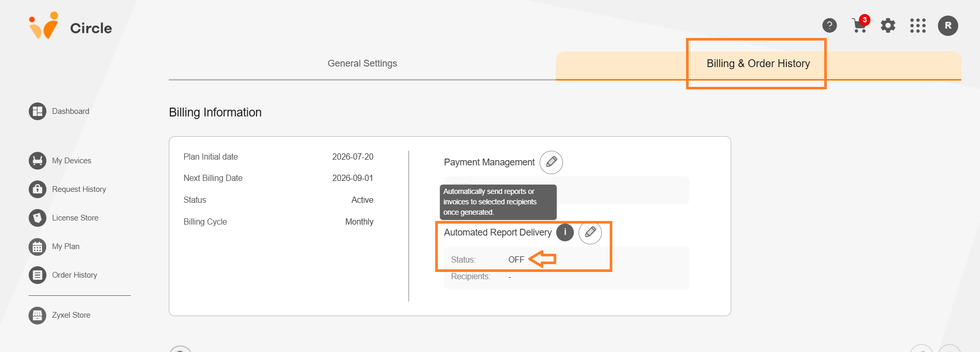Open the apps grid launcher

918,25
